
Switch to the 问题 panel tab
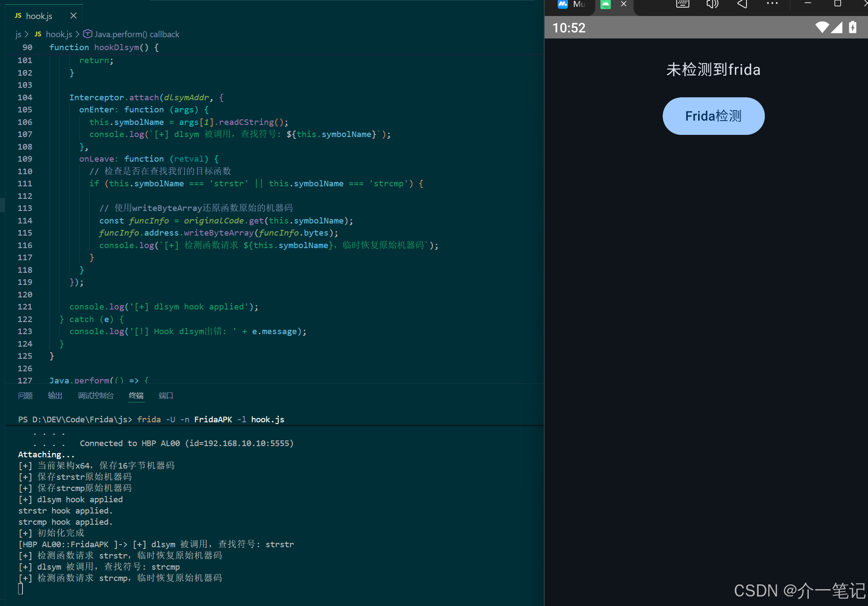pos(26,395)
